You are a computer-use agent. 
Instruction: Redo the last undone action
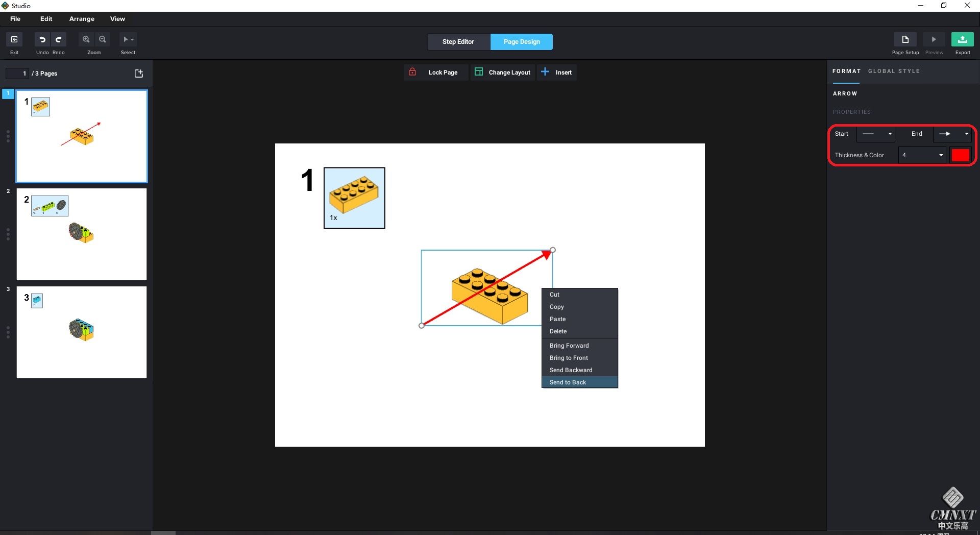pos(59,40)
